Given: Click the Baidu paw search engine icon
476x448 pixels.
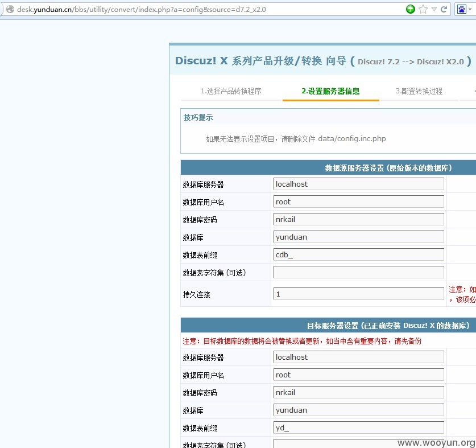Looking at the screenshot, I should 462,10.
